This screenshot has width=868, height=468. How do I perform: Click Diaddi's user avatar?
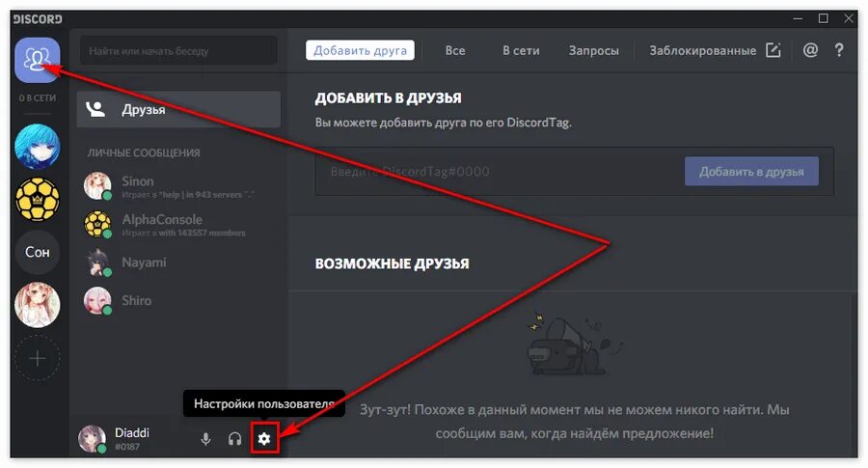(x=92, y=439)
